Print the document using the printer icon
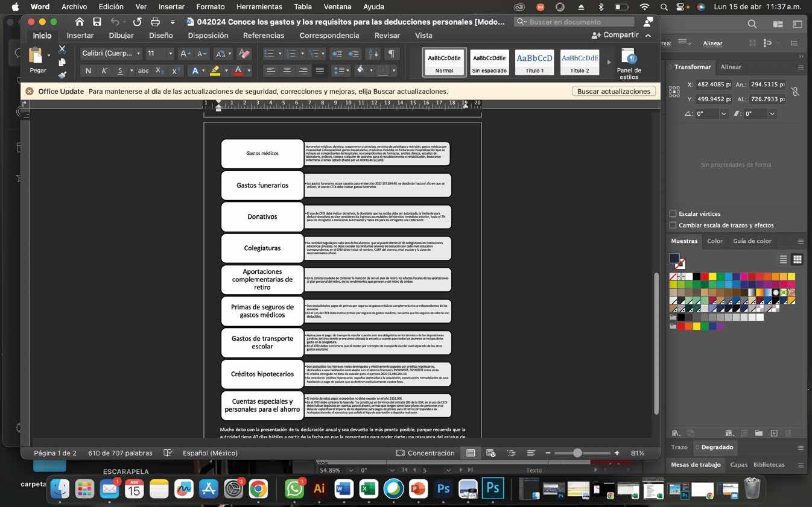The image size is (812, 507). point(155,22)
